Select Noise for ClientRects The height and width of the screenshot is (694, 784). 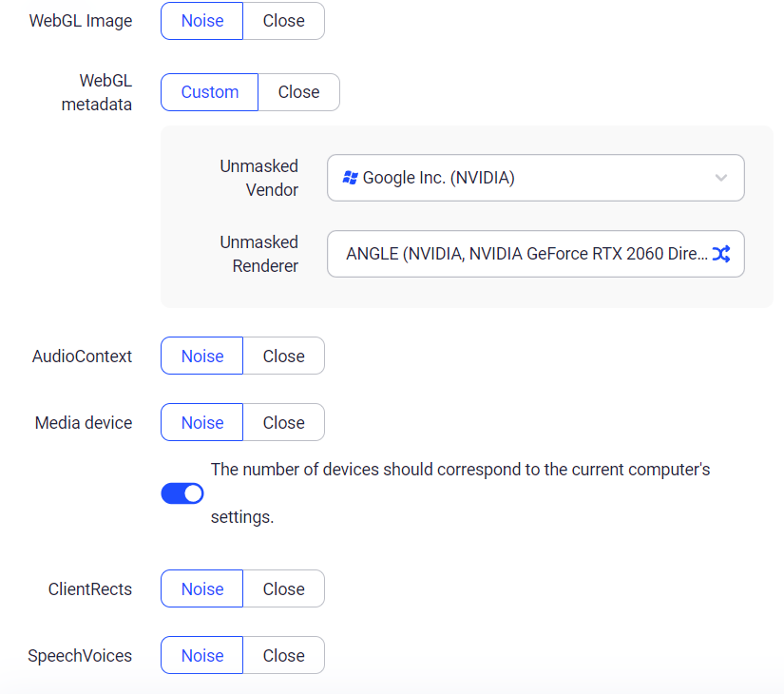coord(201,588)
